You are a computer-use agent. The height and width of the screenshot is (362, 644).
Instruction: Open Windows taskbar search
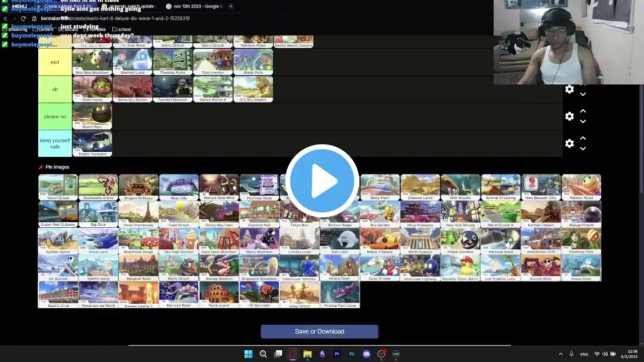point(263,354)
